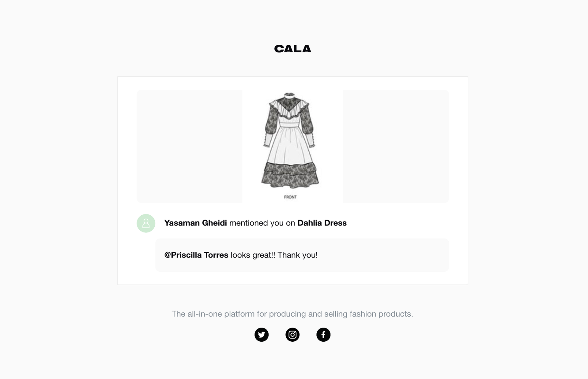The image size is (588, 379).
Task: Click the gray panel right of dress image
Action: click(x=396, y=146)
